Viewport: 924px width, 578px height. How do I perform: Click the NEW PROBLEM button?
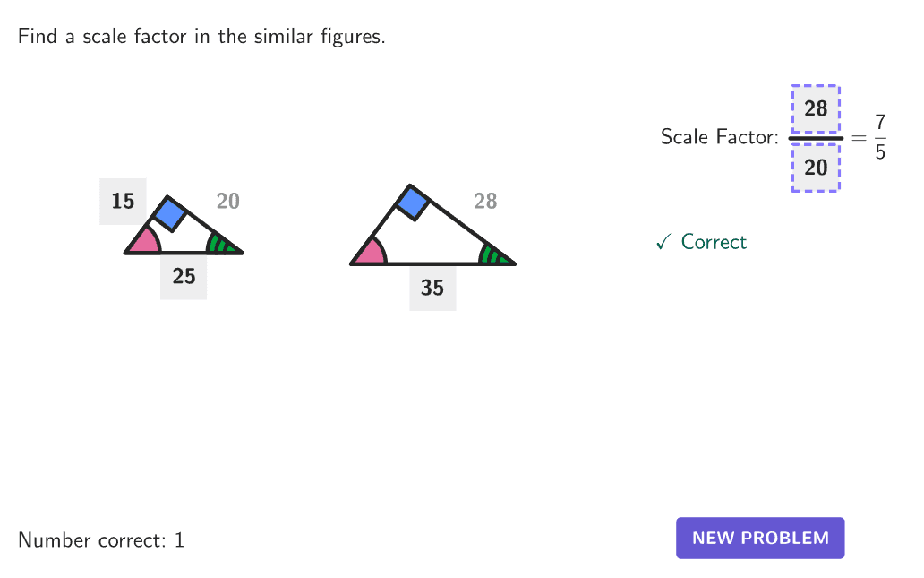pos(760,538)
